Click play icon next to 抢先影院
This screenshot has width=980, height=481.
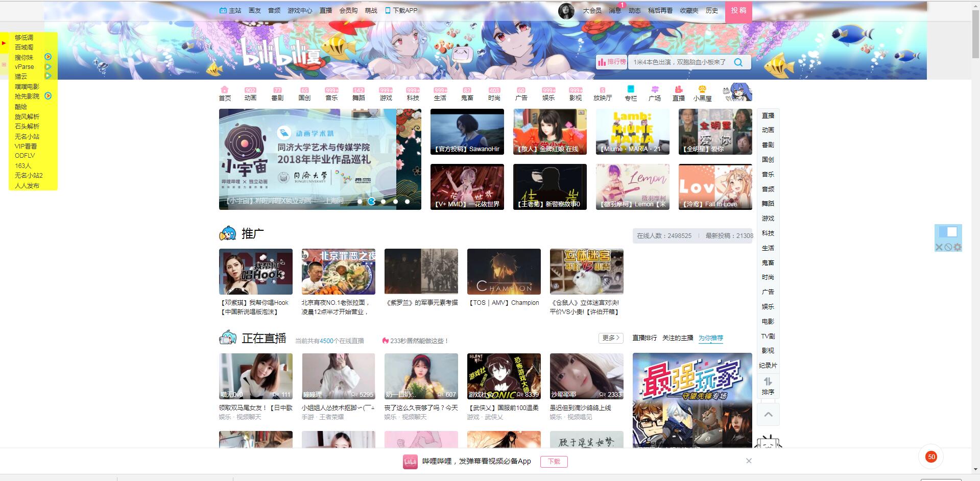pos(48,96)
